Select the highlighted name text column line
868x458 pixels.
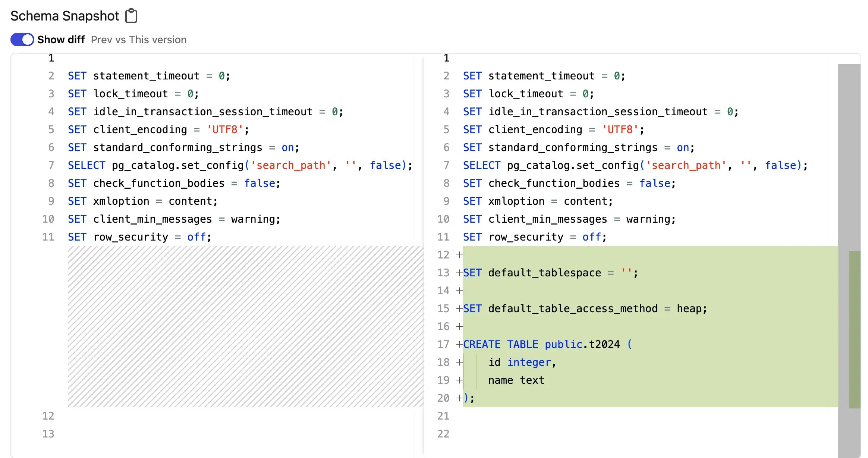click(516, 380)
